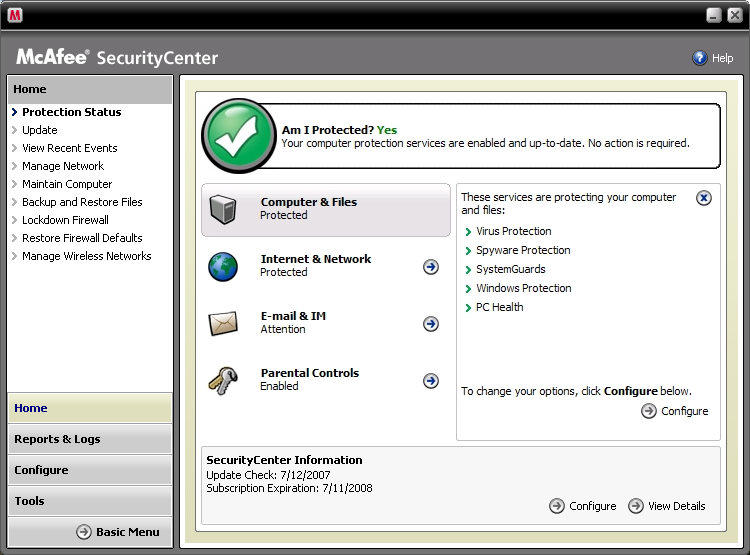
Task: Click the E-mail & IM envelope icon
Action: point(223,323)
